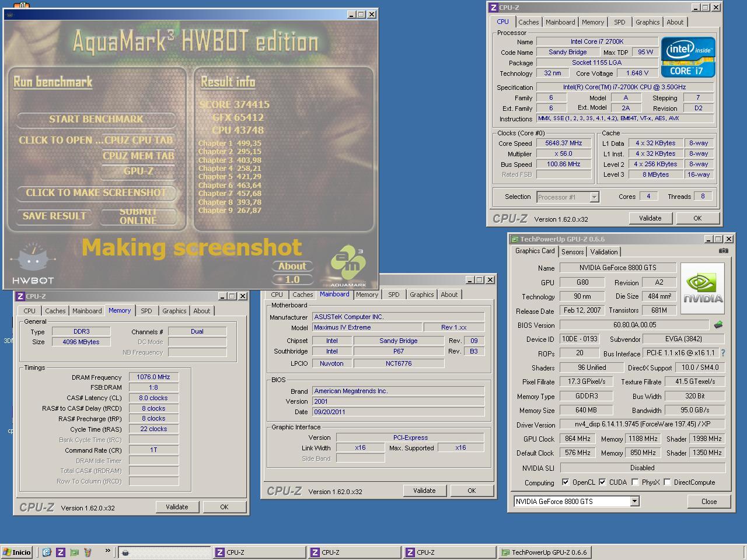Viewport: 747px width, 560px height.
Task: Click the BIOS Version field 60.80.0A.00.05
Action: pos(635,325)
